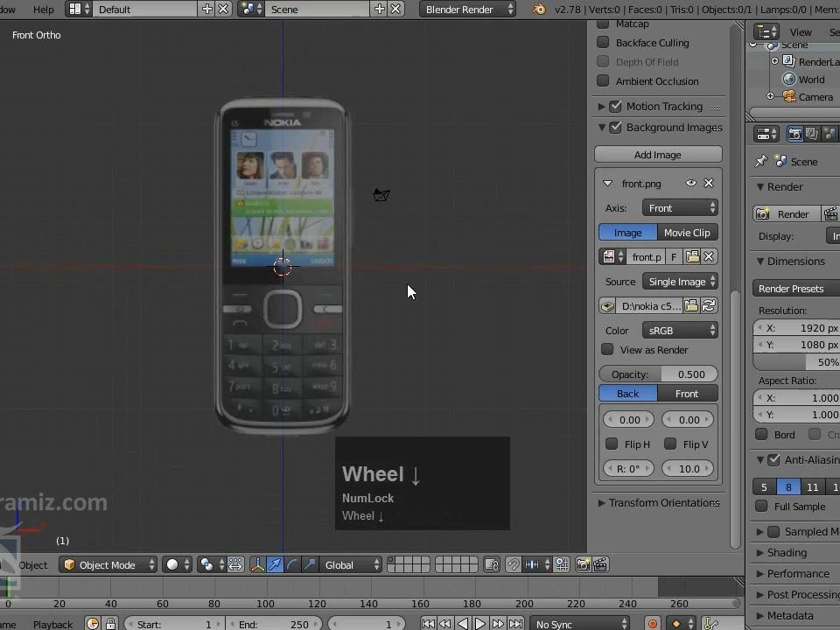
Task: Open the Object Mode dropdown
Action: (x=108, y=564)
